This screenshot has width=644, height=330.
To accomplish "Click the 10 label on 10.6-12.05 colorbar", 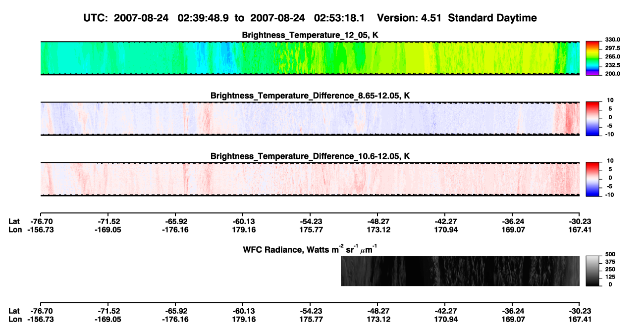I will [611, 161].
